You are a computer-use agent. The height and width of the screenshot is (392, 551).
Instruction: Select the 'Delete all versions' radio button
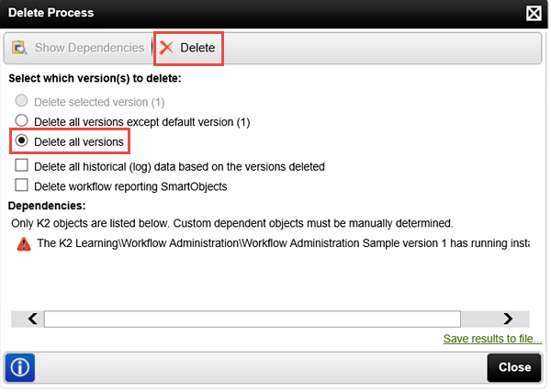pos(21,140)
